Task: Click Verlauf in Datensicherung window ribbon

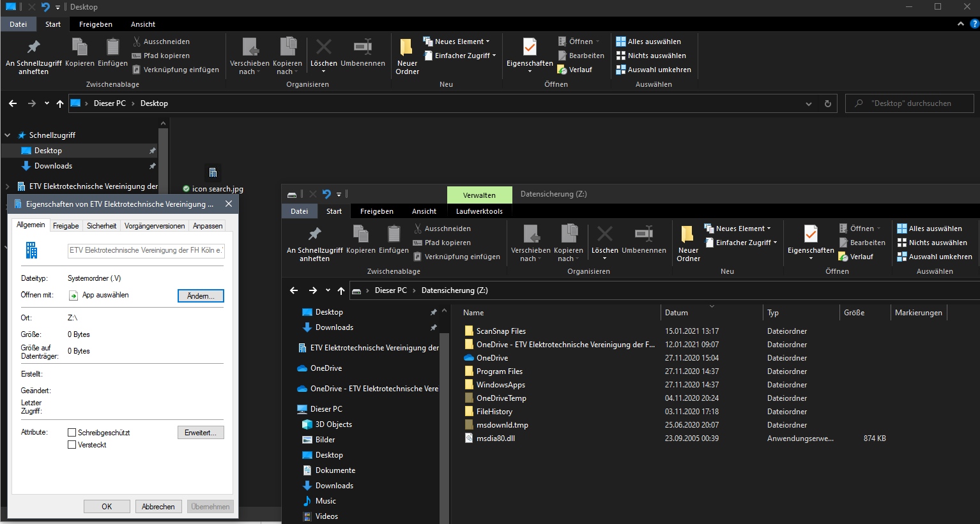Action: pos(856,257)
